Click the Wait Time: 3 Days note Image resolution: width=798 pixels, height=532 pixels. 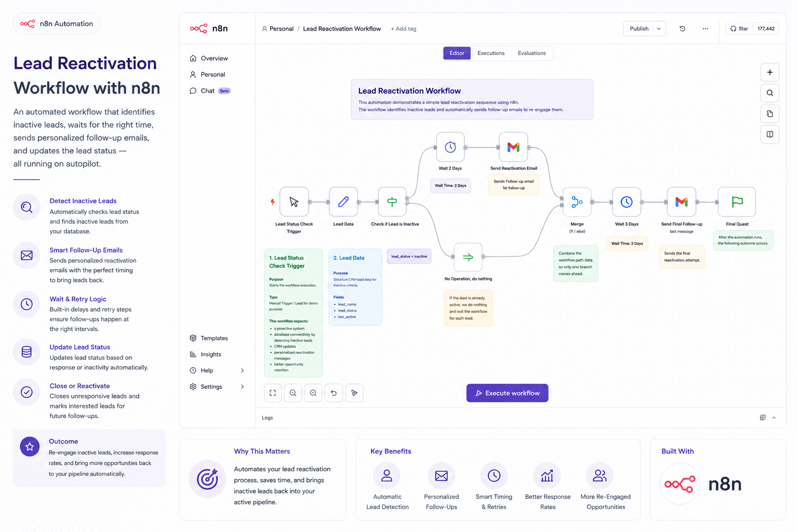coord(627,243)
